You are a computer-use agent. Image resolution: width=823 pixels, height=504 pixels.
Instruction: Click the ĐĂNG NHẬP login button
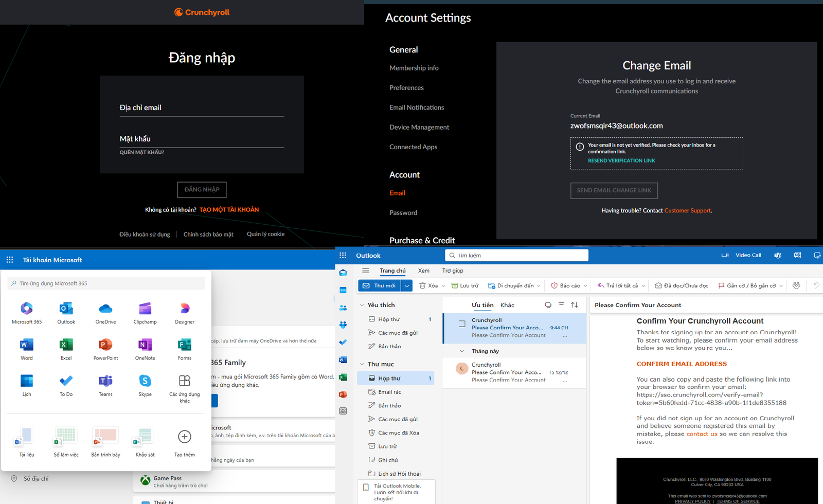202,190
